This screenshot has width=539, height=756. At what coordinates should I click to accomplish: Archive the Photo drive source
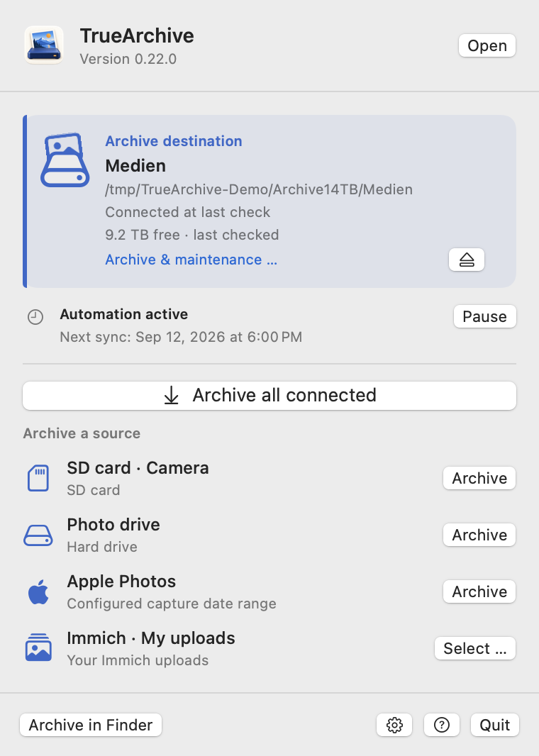pos(479,535)
